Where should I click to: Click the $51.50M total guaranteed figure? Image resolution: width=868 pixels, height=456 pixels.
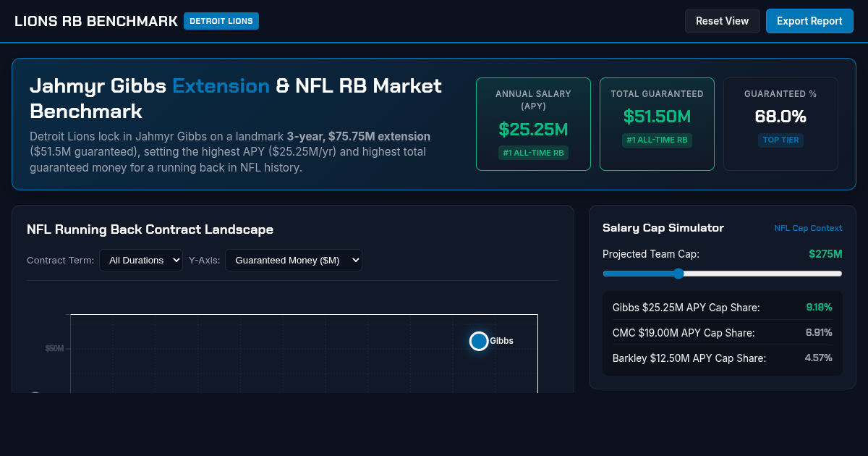point(657,117)
